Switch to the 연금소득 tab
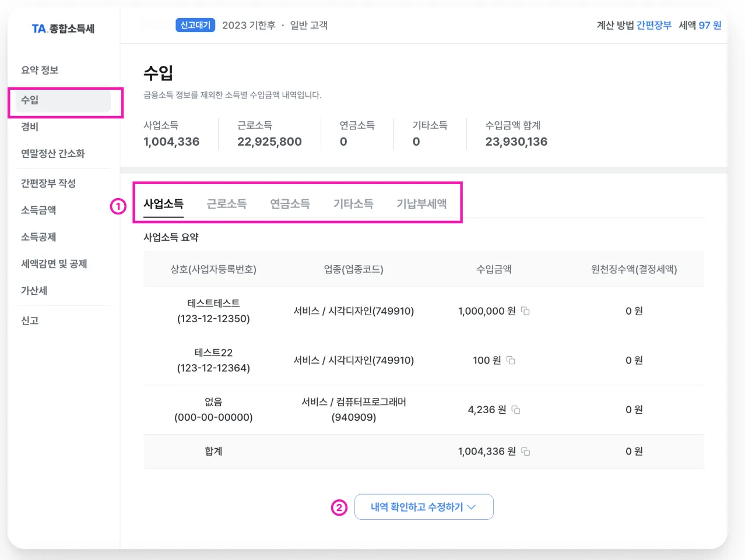 [x=290, y=204]
